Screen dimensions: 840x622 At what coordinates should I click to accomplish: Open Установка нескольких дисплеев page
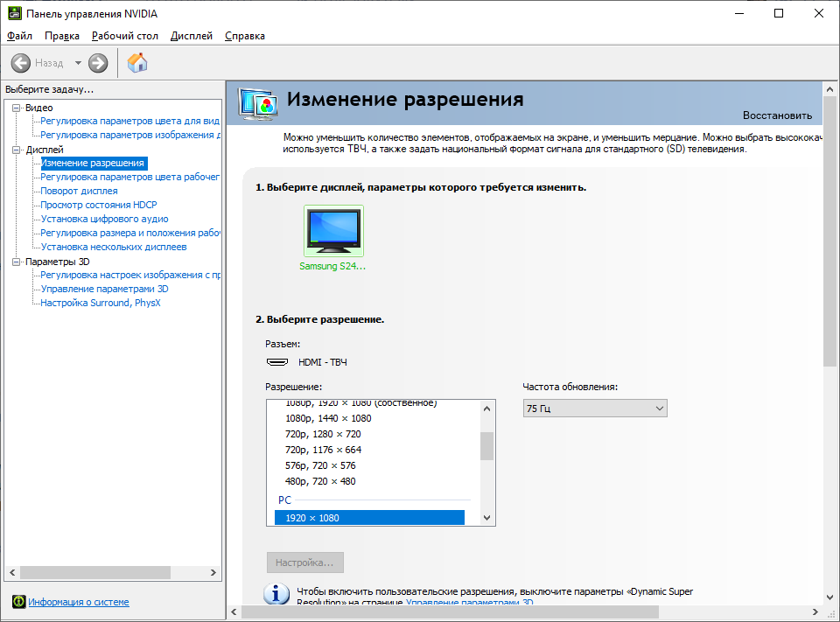tap(114, 247)
